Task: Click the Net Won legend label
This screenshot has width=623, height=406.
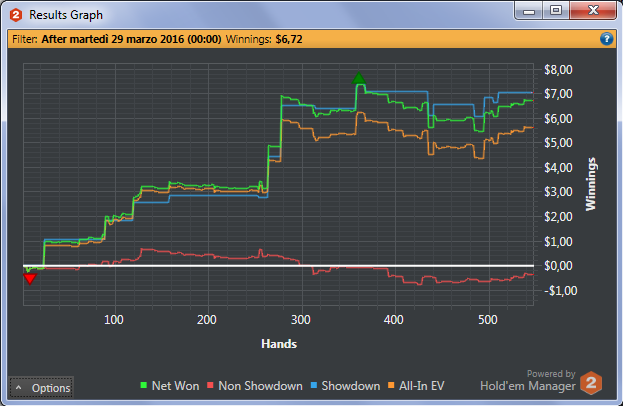Action: pos(175,386)
